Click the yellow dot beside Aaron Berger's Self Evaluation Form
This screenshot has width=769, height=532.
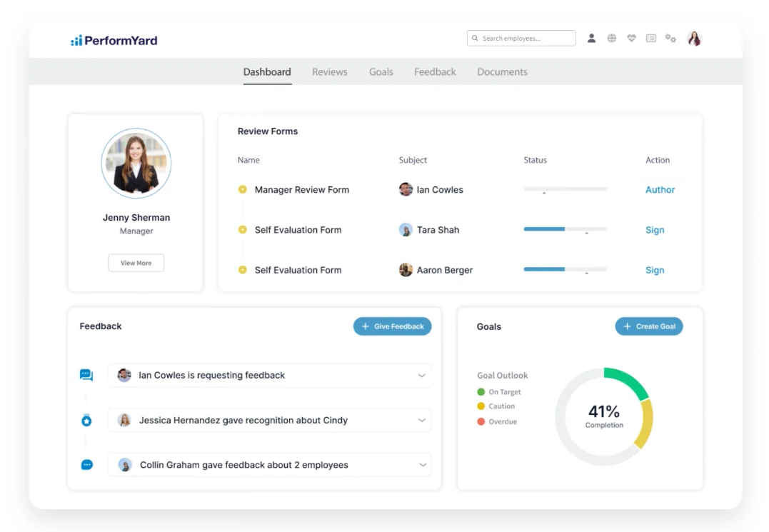[x=242, y=270]
